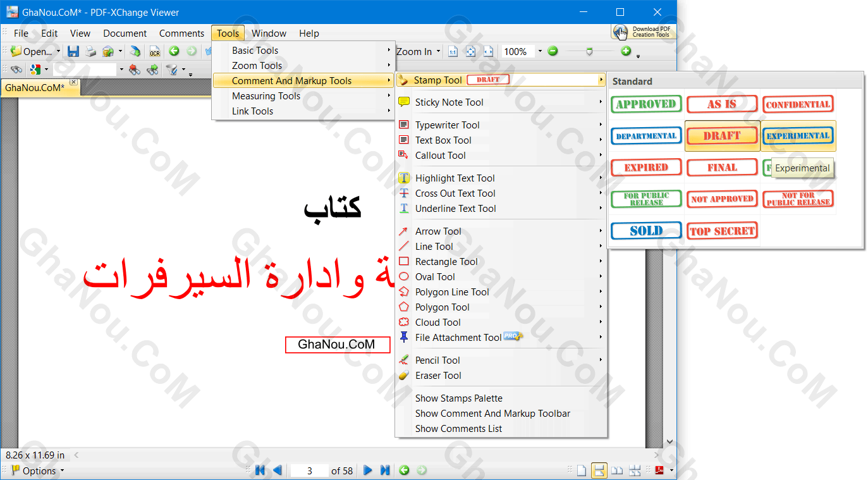Open the Help menu
This screenshot has width=868, height=480.
pos(309,34)
